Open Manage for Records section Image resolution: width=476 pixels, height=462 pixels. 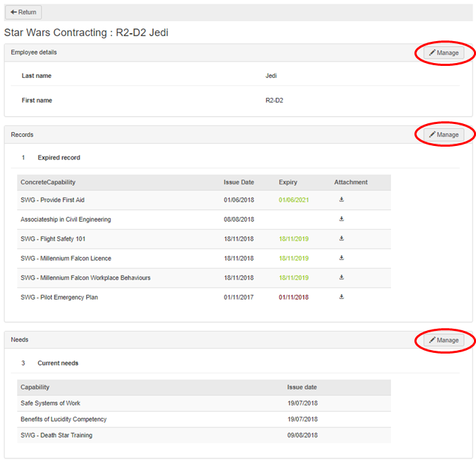click(443, 135)
